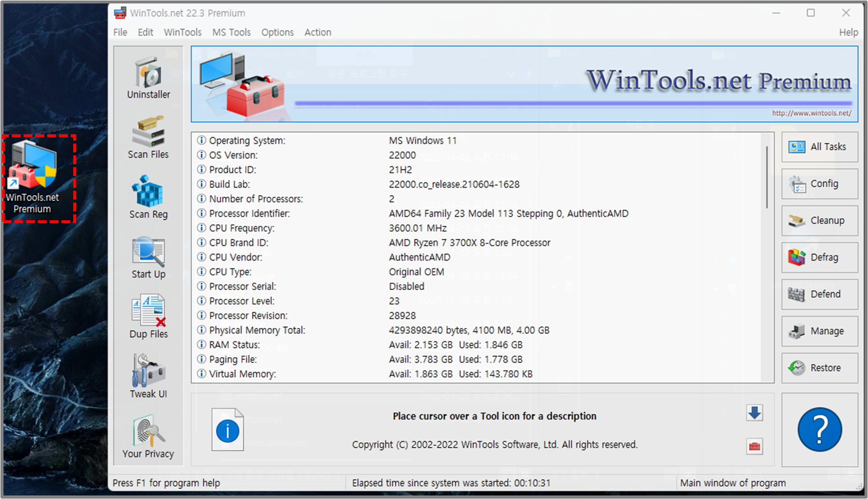The width and height of the screenshot is (868, 499).
Task: Click the info icon beside RAM Status
Action: [202, 344]
